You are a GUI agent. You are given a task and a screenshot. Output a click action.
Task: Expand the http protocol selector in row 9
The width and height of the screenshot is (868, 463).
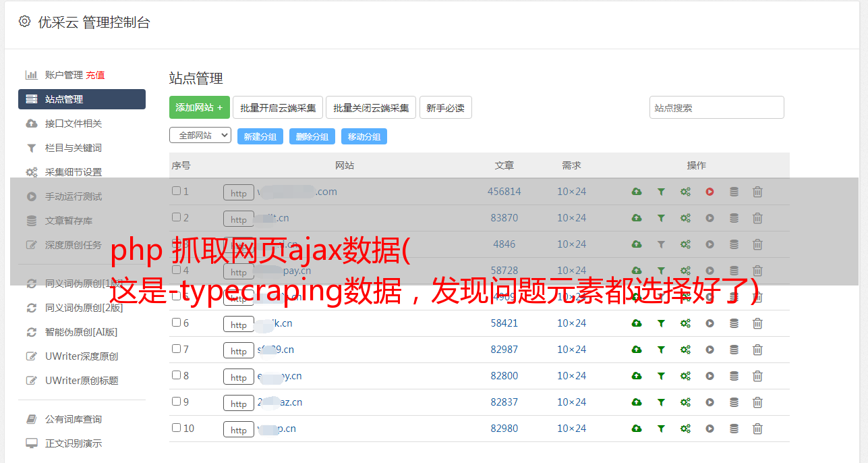[x=239, y=404]
